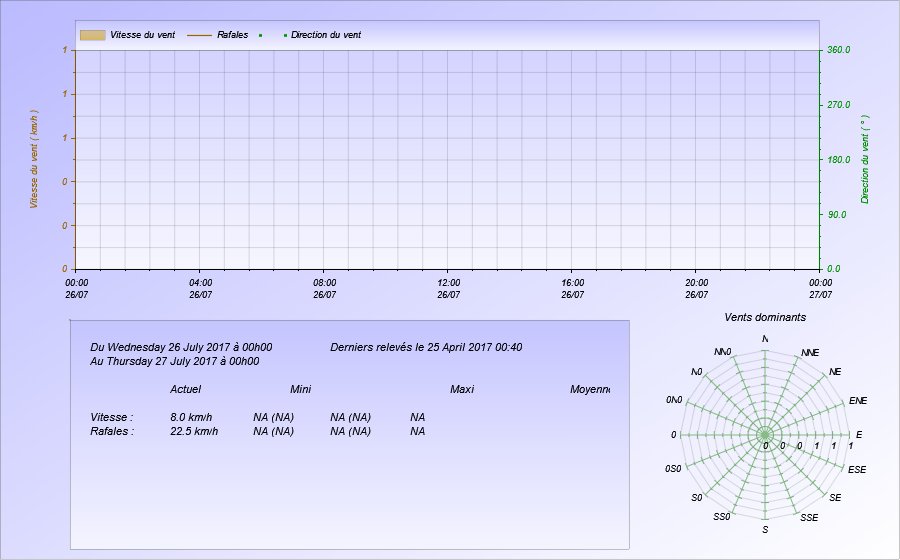Click the 'Moyenne' column header
Screen dimensions: 900x560
click(589, 390)
